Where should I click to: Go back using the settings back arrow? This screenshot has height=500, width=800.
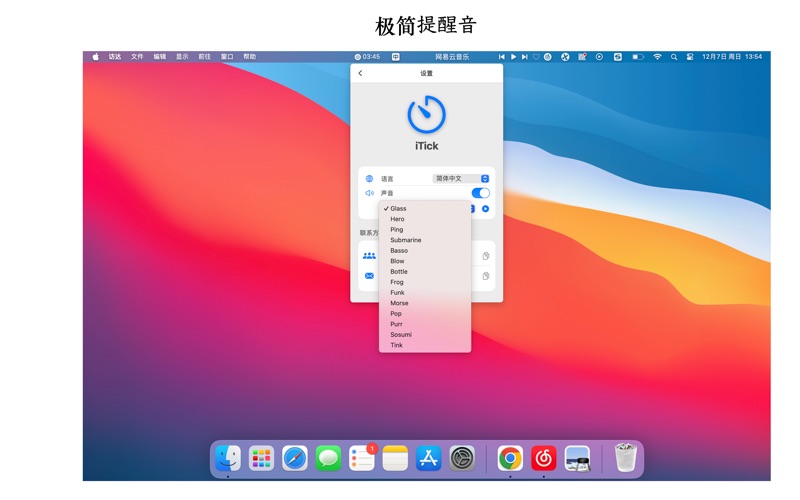(x=360, y=73)
